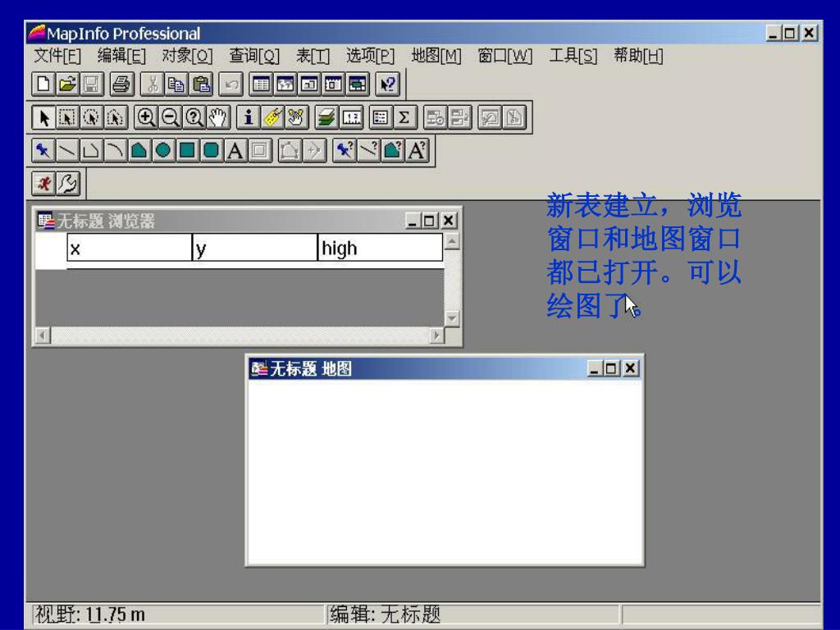Open the Change View magnifier tool
840x630 pixels.
(194, 117)
